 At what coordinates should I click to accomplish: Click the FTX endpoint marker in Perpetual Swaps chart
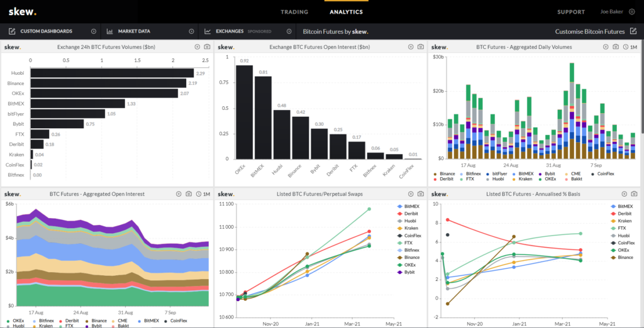click(369, 209)
